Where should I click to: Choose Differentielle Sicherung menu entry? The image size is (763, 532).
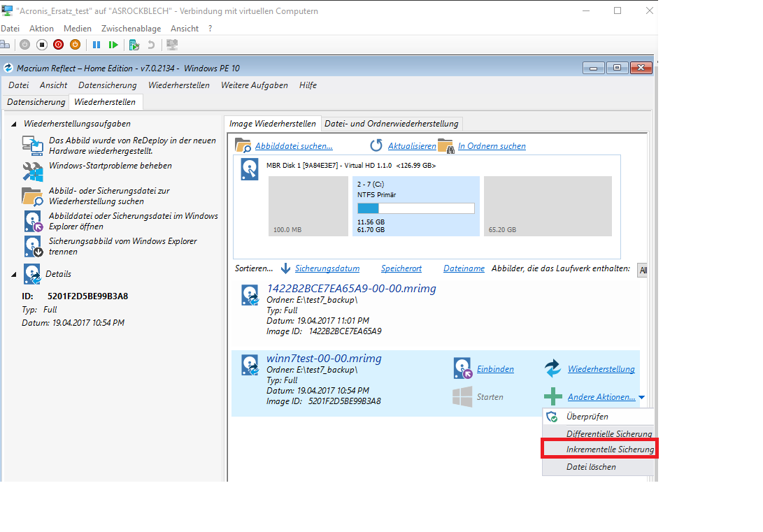[598, 433]
